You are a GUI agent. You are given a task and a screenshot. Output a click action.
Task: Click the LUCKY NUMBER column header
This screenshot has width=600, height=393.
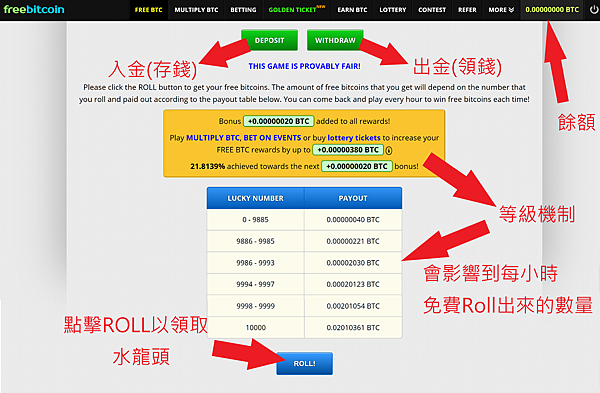click(x=256, y=198)
